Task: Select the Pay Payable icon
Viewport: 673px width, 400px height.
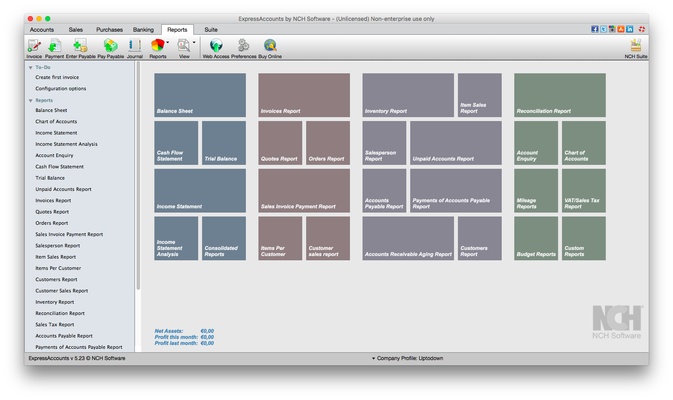Action: 110,47
